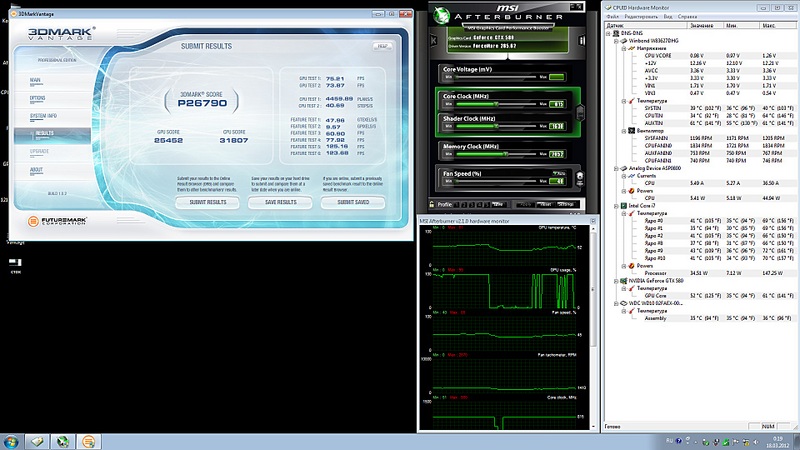Viewport: 800px width, 450px height.
Task: Open SYSTEM INFO in 3DMark Vantage
Action: point(43,116)
